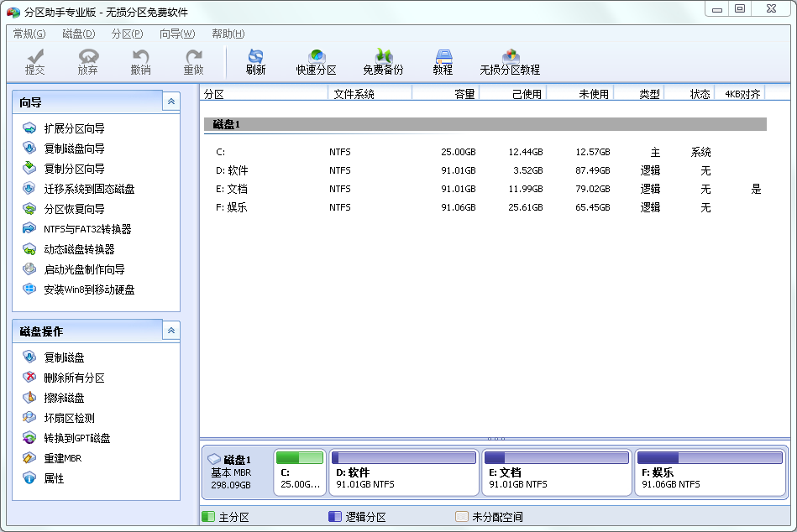Image resolution: width=797 pixels, height=532 pixels.
Task: Select the C: partition row
Action: point(485,152)
